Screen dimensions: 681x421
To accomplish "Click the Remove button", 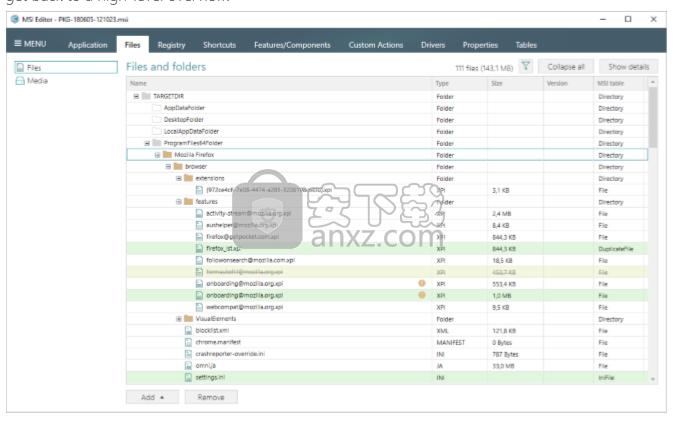I will click(x=211, y=397).
